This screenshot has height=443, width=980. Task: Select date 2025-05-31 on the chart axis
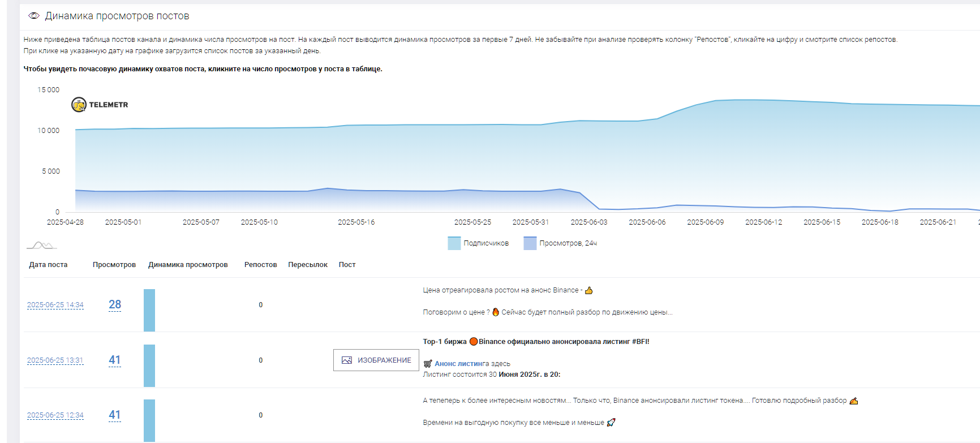[531, 222]
